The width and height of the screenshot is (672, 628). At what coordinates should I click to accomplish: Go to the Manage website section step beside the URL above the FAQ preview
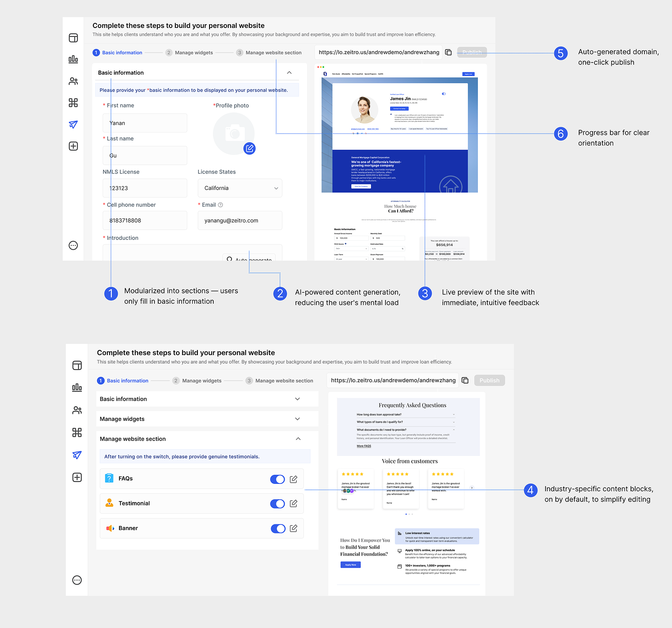tap(279, 381)
